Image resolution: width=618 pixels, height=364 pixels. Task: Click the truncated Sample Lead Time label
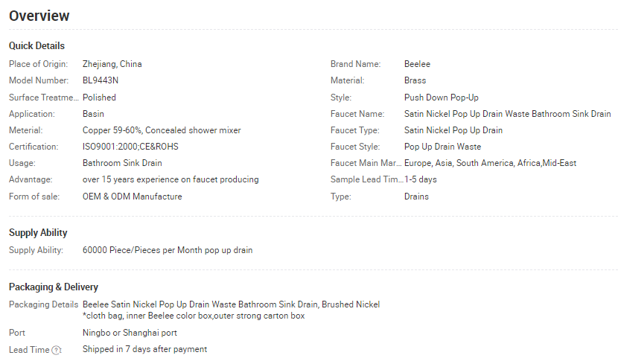click(x=367, y=179)
